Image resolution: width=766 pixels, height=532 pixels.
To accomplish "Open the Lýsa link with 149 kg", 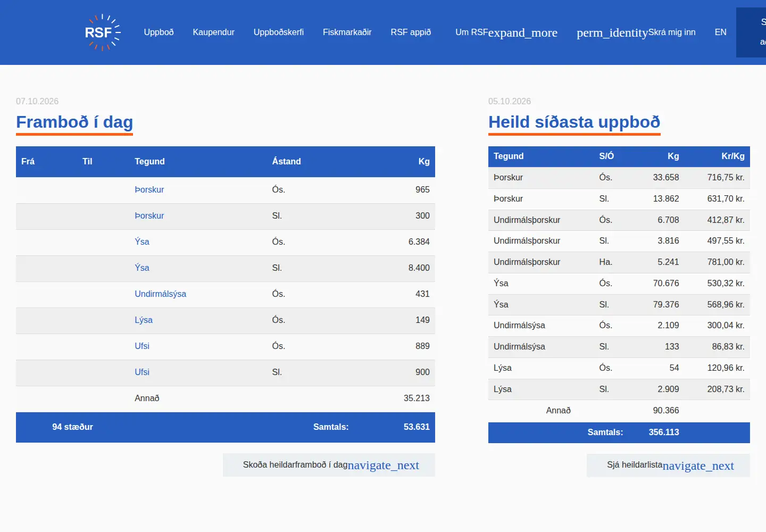I will point(144,320).
